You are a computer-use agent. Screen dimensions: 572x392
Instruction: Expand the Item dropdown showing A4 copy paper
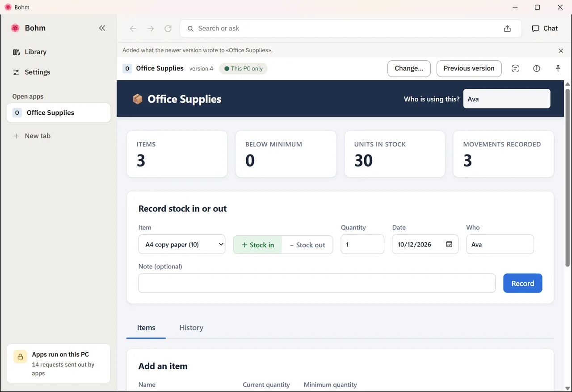click(182, 244)
